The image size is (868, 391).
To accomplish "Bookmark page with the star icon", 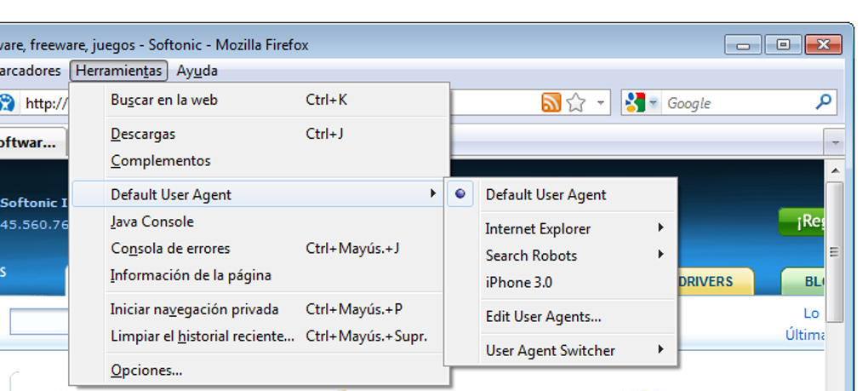I will pyautogui.click(x=576, y=103).
